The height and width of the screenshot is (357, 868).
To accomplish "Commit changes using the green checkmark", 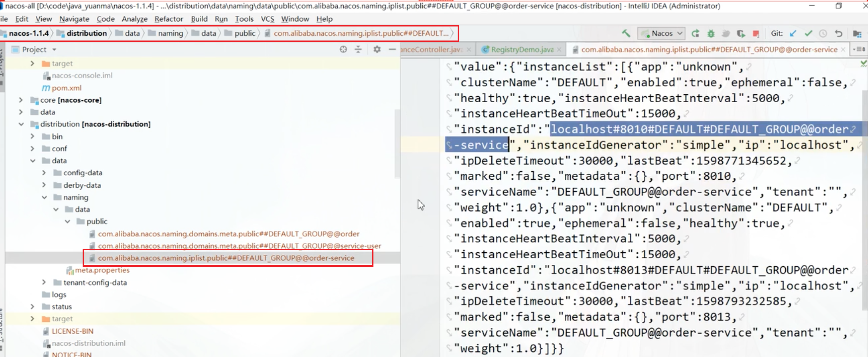I will point(808,33).
